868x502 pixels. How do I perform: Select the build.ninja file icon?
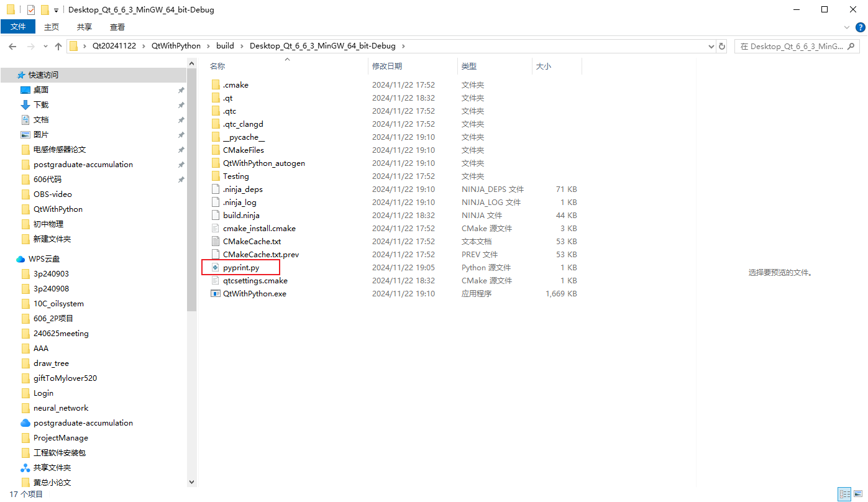pos(216,215)
